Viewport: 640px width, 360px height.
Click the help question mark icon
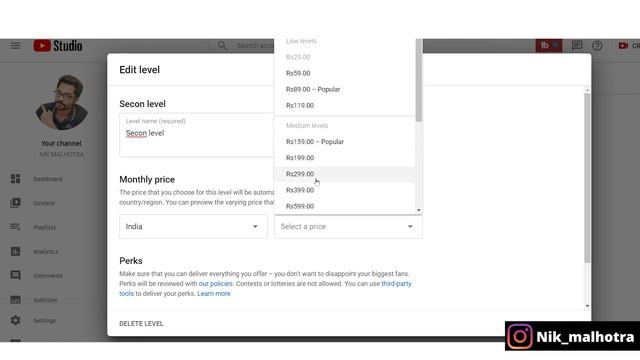(x=597, y=46)
